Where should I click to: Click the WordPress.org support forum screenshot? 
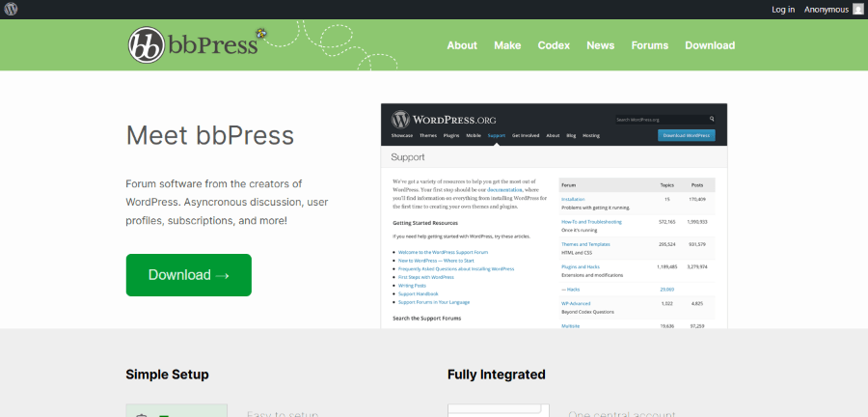pos(555,216)
